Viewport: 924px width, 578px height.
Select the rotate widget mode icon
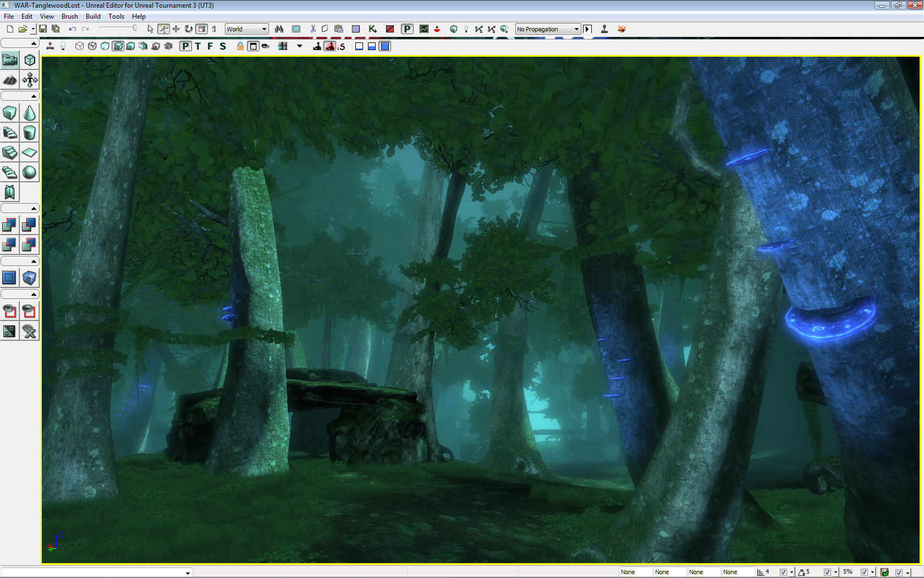click(x=189, y=29)
